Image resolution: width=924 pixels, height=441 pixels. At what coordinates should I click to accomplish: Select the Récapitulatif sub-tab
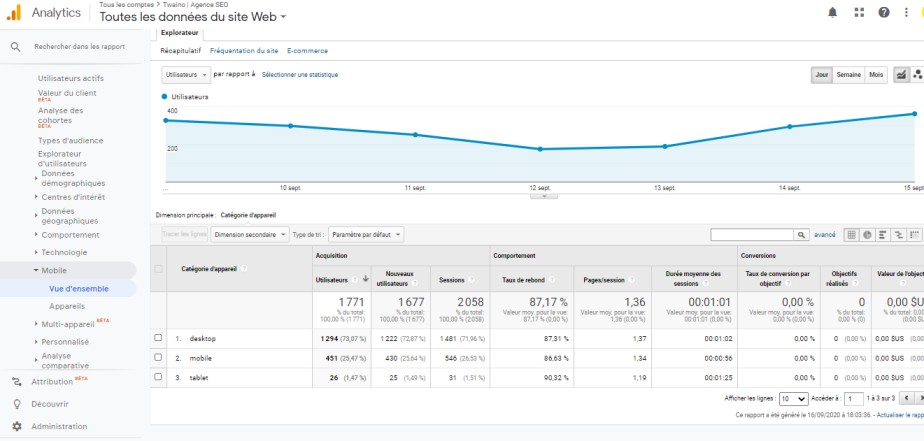(x=181, y=51)
